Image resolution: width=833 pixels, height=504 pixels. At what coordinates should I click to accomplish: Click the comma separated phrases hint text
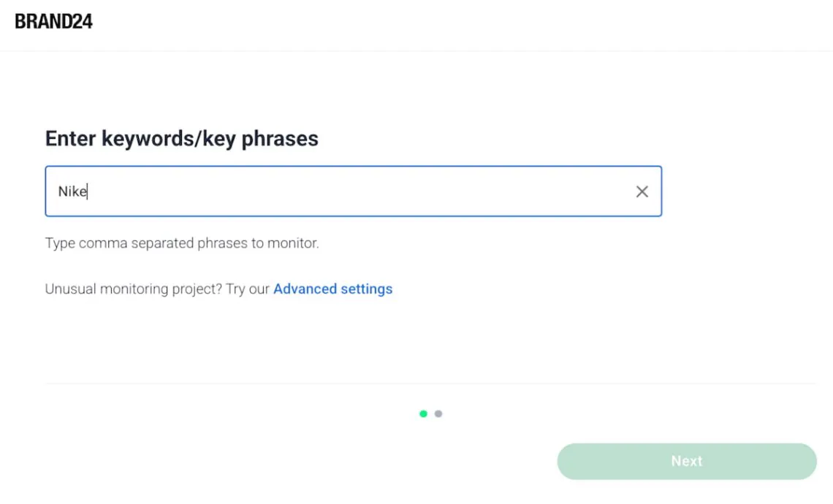click(x=182, y=243)
